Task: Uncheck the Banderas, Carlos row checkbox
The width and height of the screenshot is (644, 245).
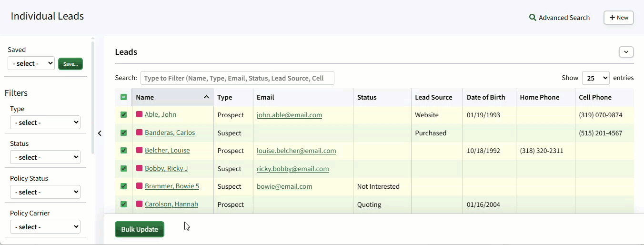Action: (124, 133)
